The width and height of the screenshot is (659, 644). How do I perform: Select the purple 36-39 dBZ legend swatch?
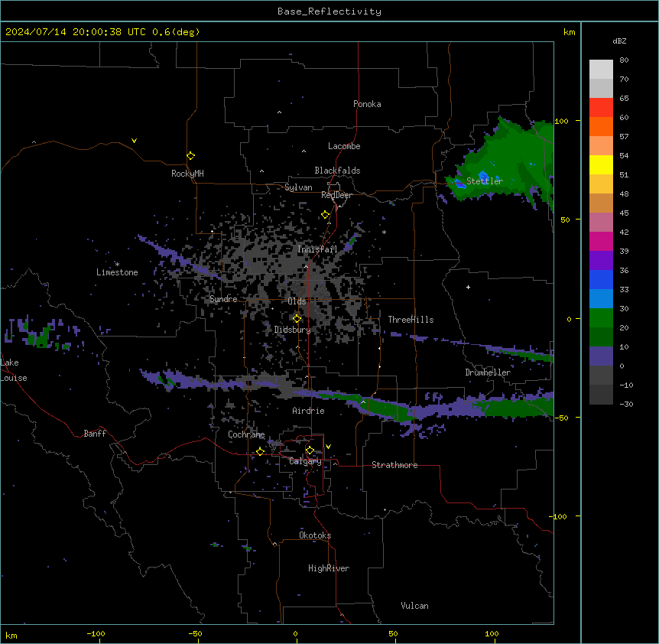click(601, 260)
